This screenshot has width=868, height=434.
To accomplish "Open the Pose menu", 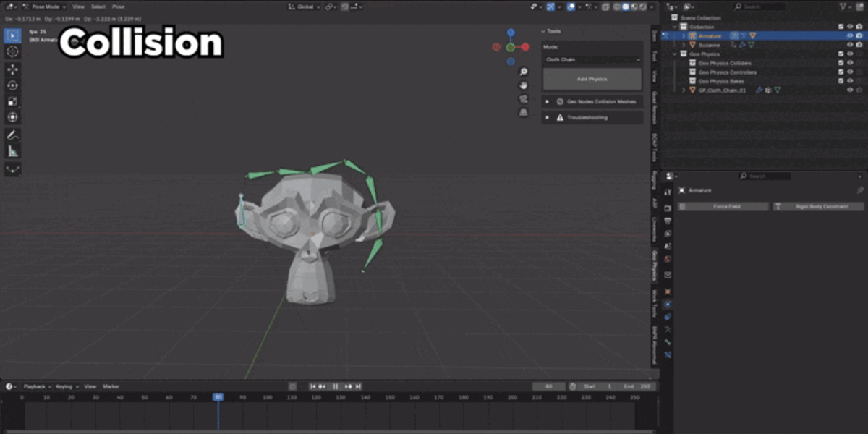I will (119, 7).
